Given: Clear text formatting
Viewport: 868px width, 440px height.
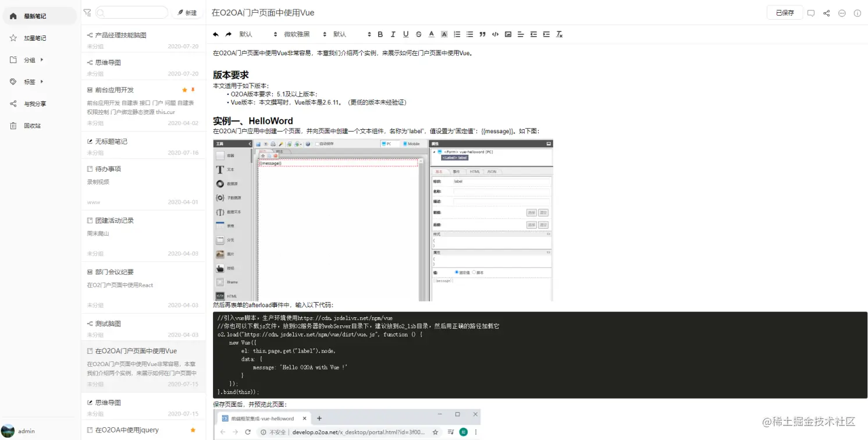Looking at the screenshot, I should 559,34.
